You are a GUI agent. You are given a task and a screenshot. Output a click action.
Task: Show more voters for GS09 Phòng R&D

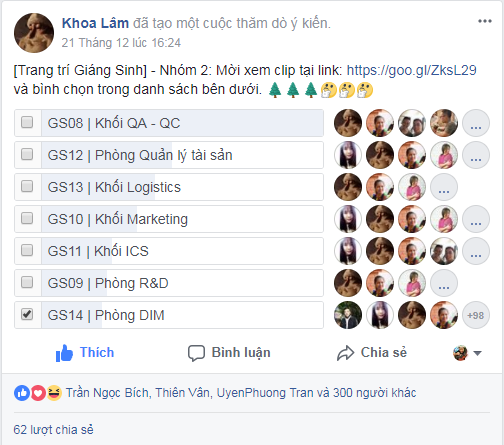coord(444,283)
